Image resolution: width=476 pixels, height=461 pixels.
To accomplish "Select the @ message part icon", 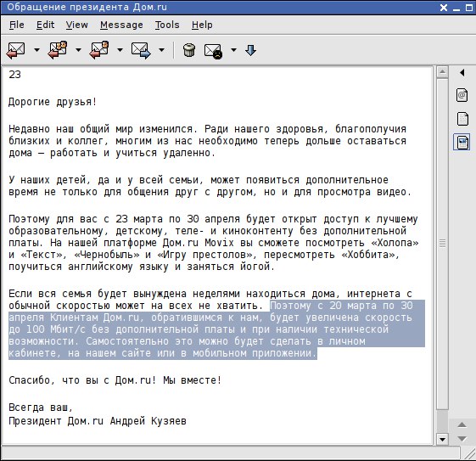I will coord(462,95).
